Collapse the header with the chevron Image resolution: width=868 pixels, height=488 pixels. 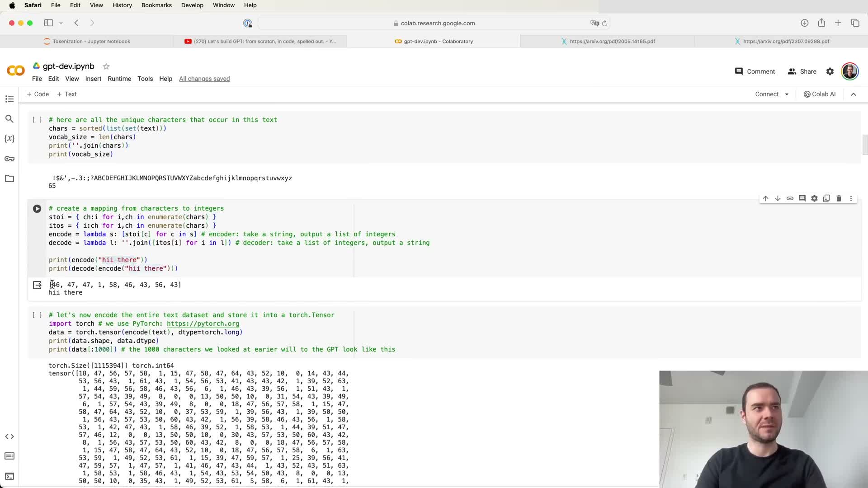[854, 94]
